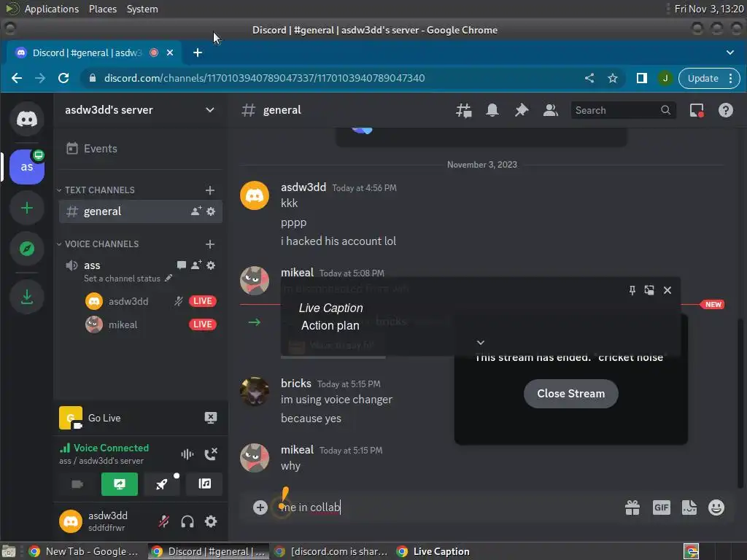Open GIF picker
This screenshot has width=747, height=560.
point(661,507)
